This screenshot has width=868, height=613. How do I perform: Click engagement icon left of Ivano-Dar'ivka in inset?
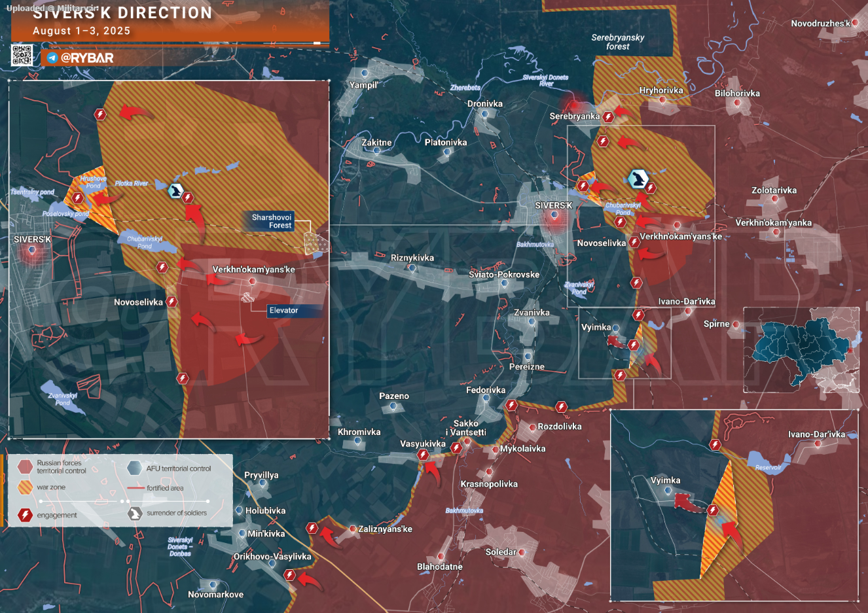[715, 445]
